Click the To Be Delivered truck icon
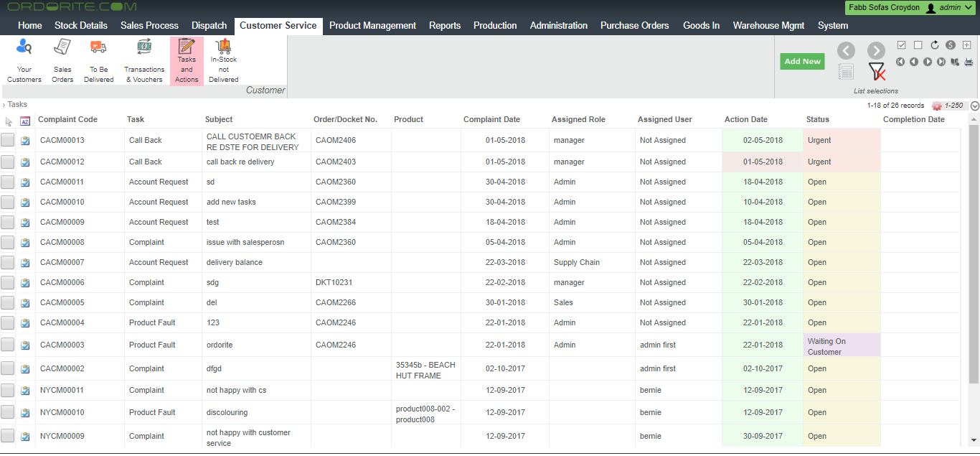This screenshot has width=980, height=456. [98, 61]
